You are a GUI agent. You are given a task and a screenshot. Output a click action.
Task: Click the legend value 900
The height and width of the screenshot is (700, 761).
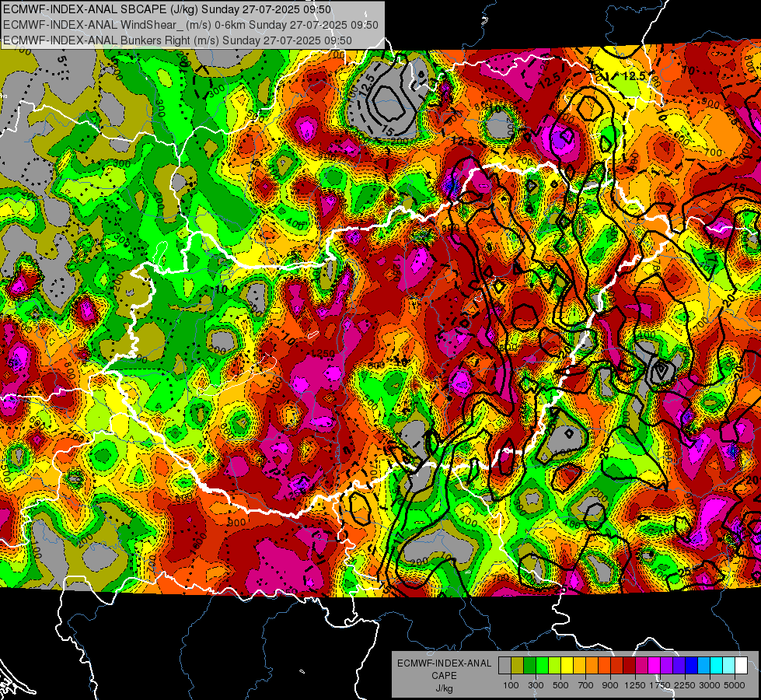point(610,685)
